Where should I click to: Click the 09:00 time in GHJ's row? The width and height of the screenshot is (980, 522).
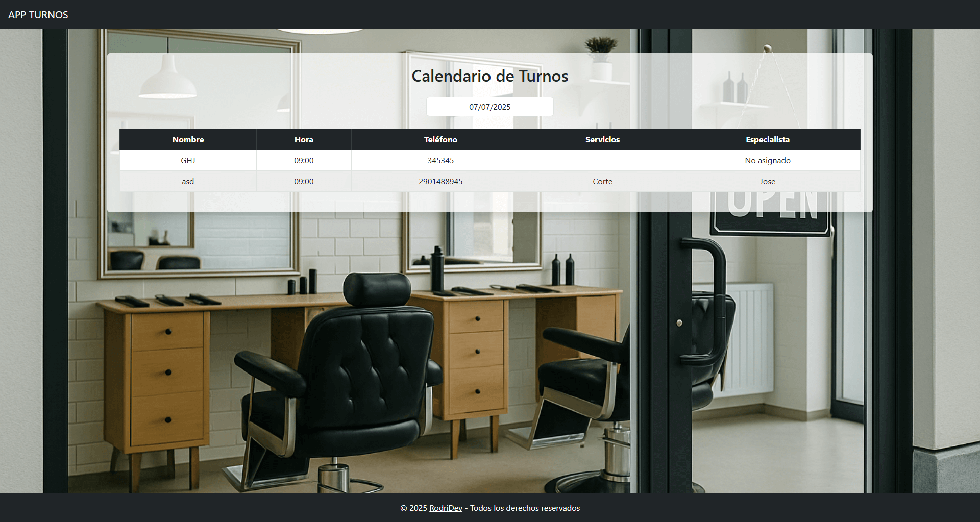pyautogui.click(x=304, y=160)
